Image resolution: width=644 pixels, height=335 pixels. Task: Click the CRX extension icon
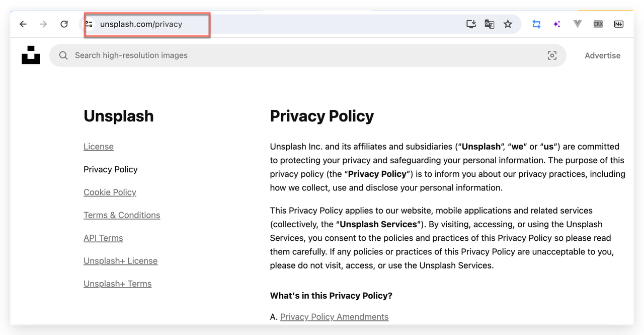tap(598, 24)
